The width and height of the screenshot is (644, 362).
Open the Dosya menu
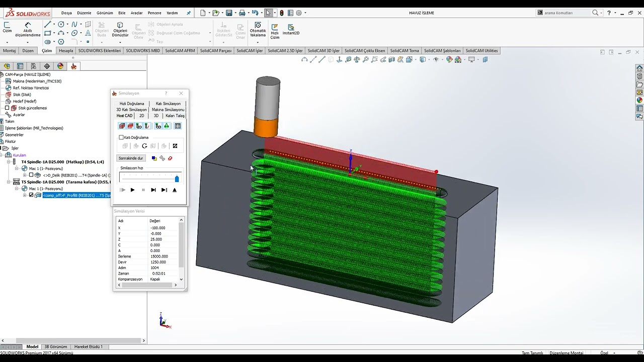tap(66, 13)
